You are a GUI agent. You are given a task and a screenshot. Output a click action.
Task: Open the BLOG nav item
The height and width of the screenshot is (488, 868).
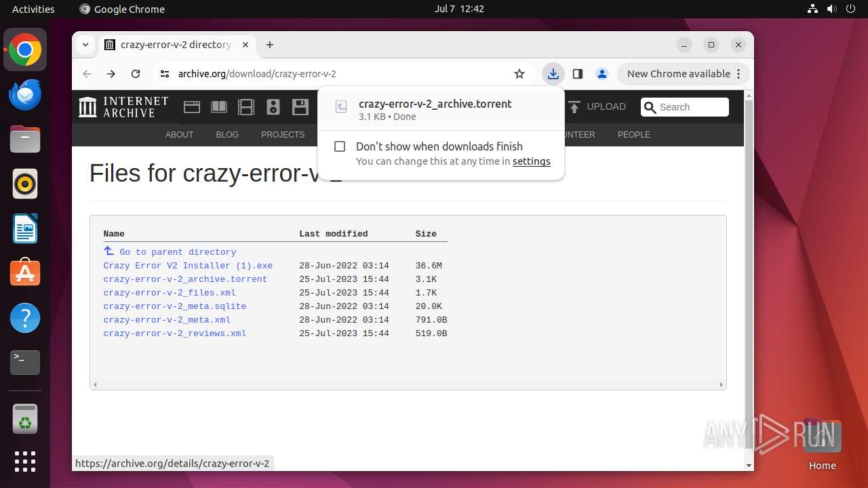coord(227,135)
